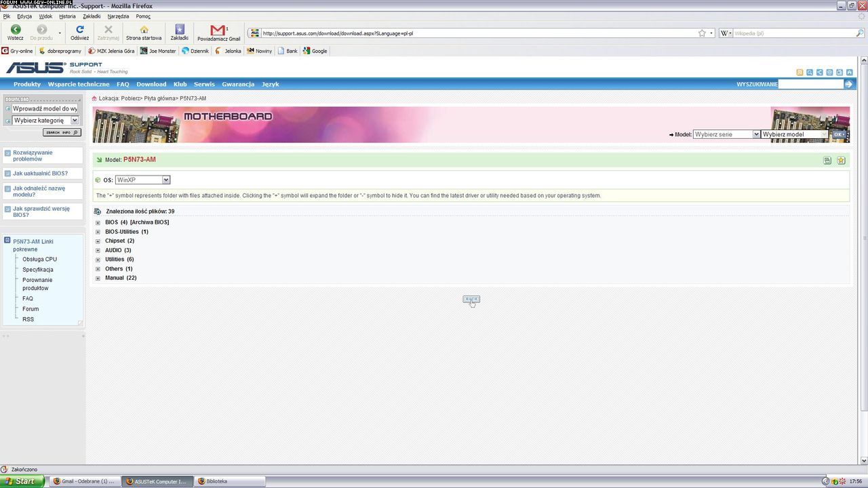Click the SEARCH INFO button in sidebar

[62, 132]
